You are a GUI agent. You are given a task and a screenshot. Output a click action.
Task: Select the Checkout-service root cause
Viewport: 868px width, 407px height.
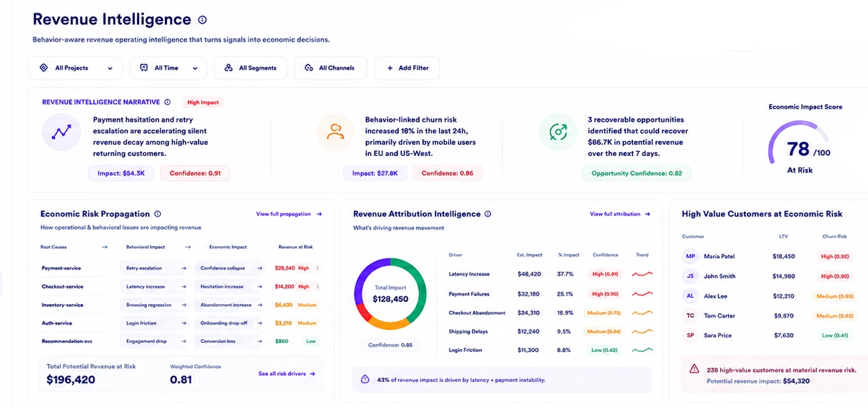point(62,287)
